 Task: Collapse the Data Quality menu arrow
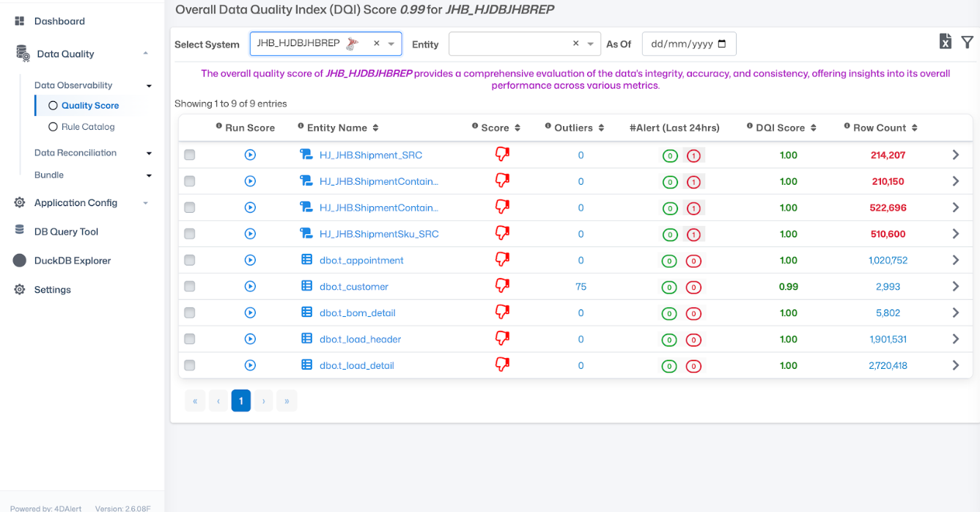click(x=145, y=54)
